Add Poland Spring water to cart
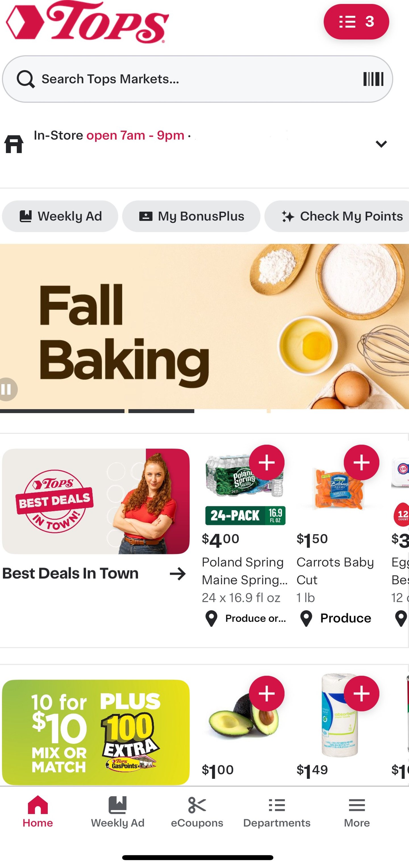 point(266,463)
